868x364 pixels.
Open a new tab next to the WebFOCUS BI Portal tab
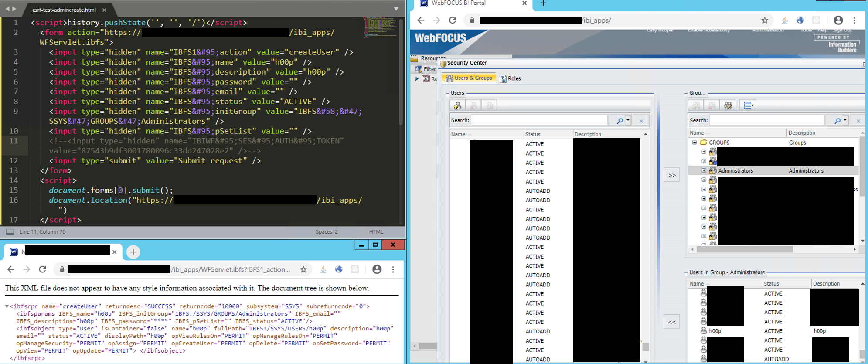543,3
